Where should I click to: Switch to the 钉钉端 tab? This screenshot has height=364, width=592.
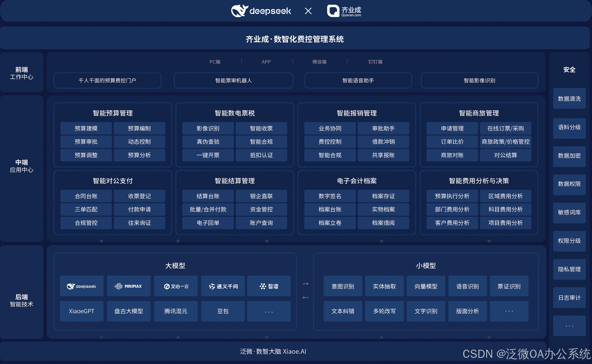pos(375,62)
